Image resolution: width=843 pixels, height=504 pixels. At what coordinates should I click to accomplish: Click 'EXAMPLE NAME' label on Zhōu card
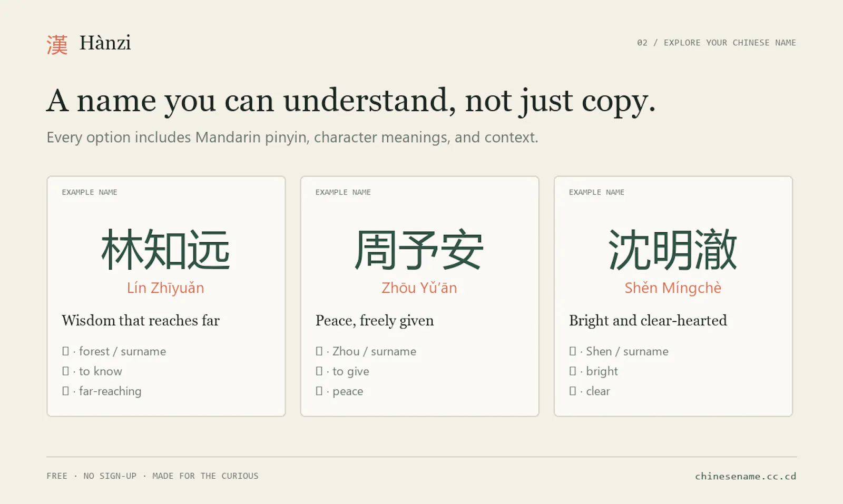tap(343, 192)
